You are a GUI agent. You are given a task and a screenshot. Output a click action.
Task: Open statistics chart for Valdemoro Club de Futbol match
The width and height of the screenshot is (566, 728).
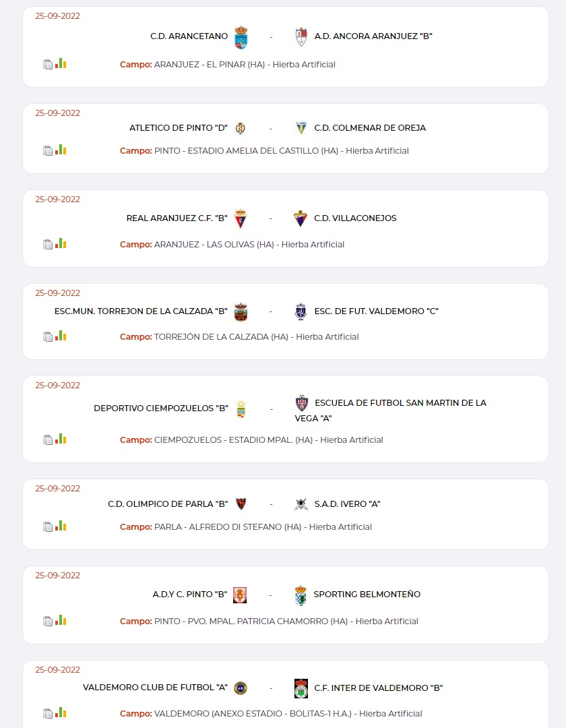click(x=61, y=712)
